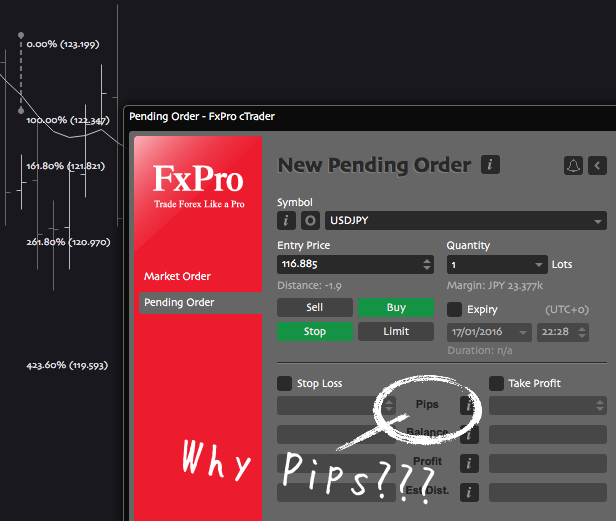
Task: Click the Take Profit pips input field
Action: (548, 405)
